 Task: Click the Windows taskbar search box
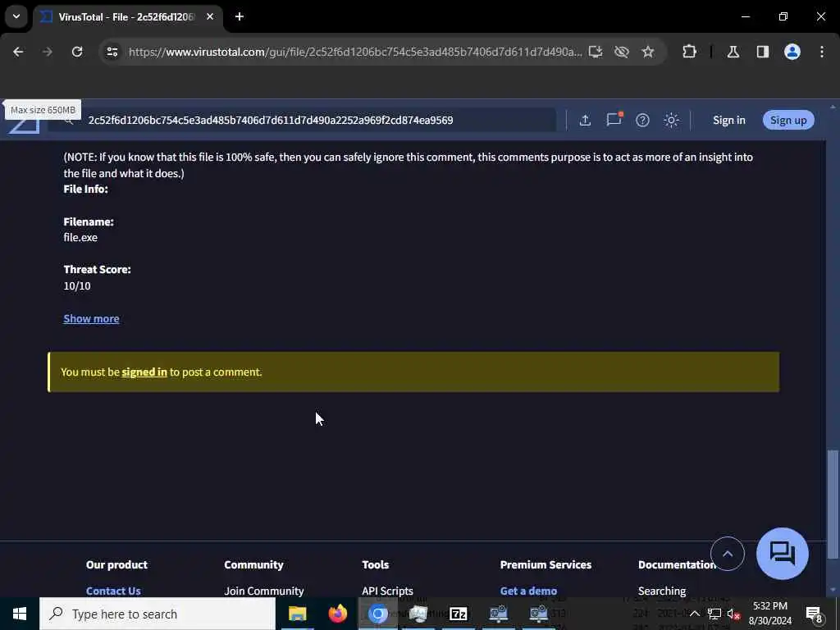click(x=157, y=614)
